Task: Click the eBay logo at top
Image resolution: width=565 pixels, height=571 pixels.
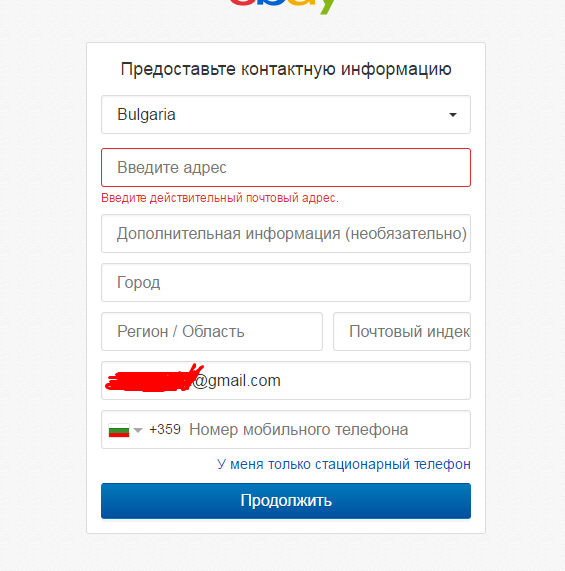Action: pyautogui.click(x=283, y=5)
